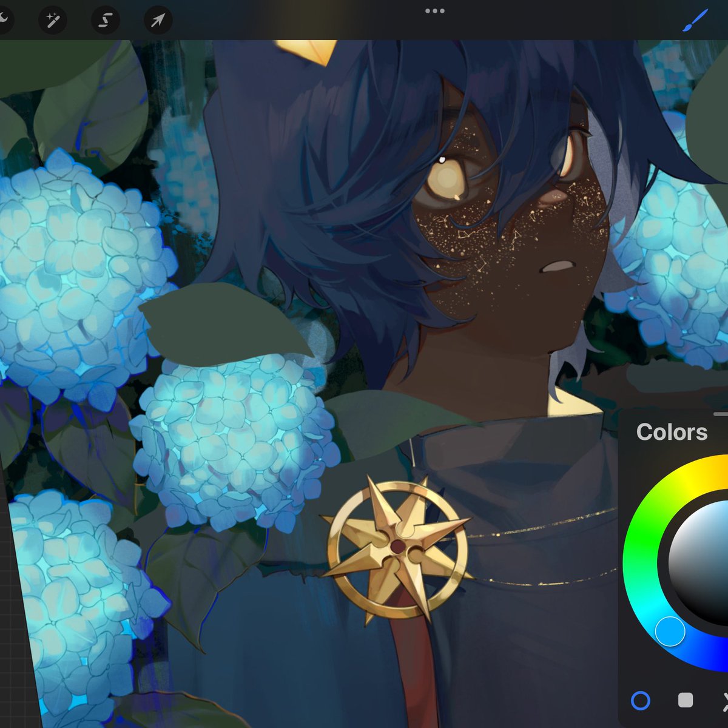
Task: Open the Actions wrench menu
Action: pyautogui.click(x=4, y=21)
